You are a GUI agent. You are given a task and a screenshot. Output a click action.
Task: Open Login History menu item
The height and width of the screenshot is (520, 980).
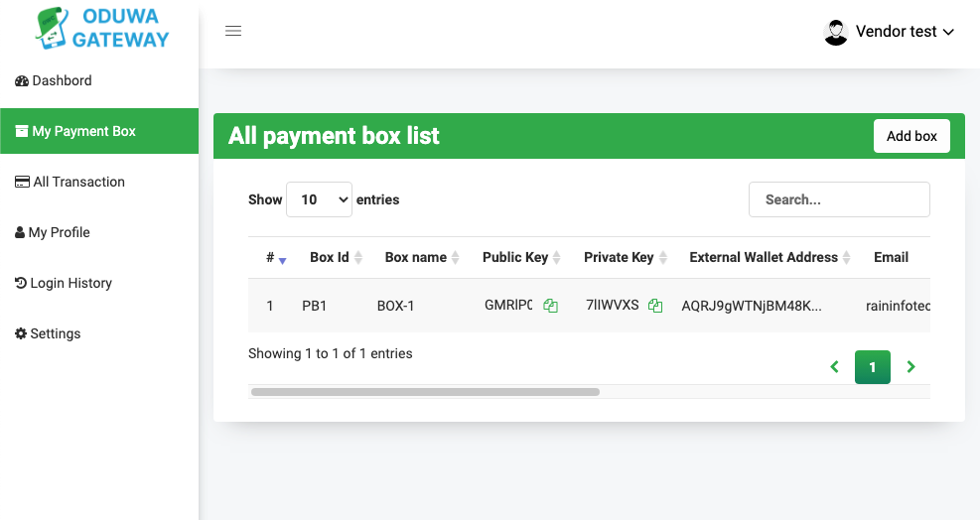click(x=99, y=283)
